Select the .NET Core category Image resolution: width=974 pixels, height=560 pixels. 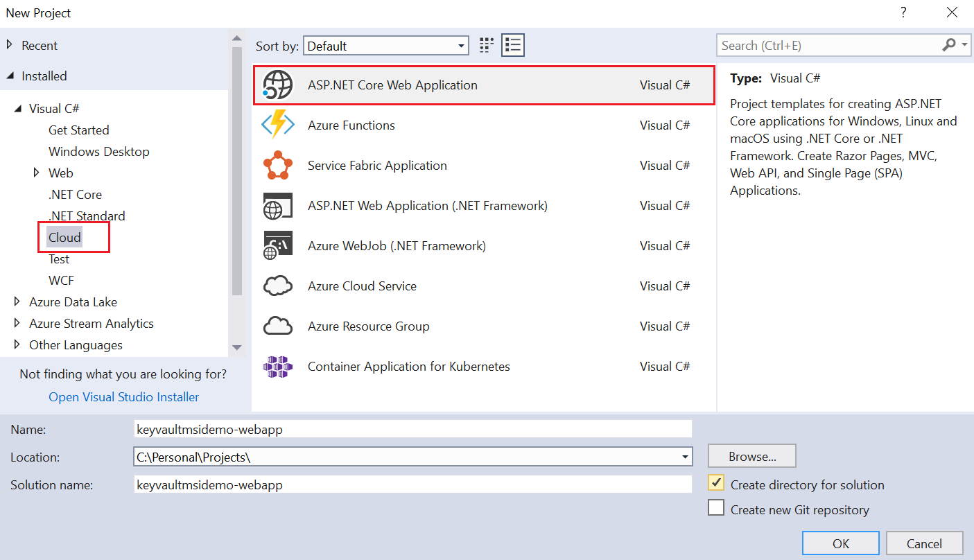pyautogui.click(x=75, y=194)
